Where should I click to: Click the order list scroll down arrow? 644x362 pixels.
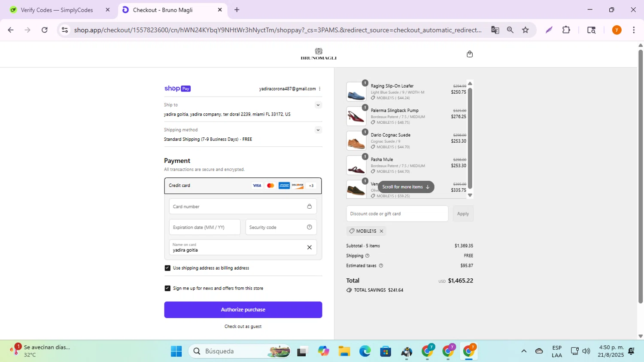[x=470, y=195]
